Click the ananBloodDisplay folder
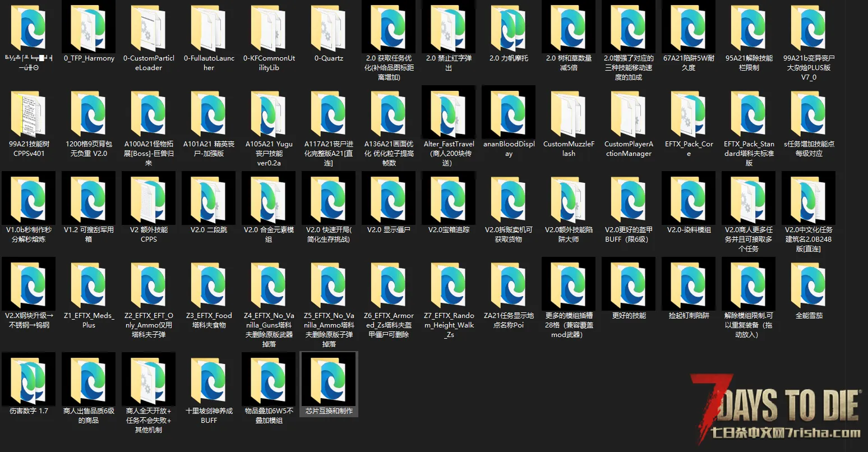The image size is (868, 452). coord(509,114)
